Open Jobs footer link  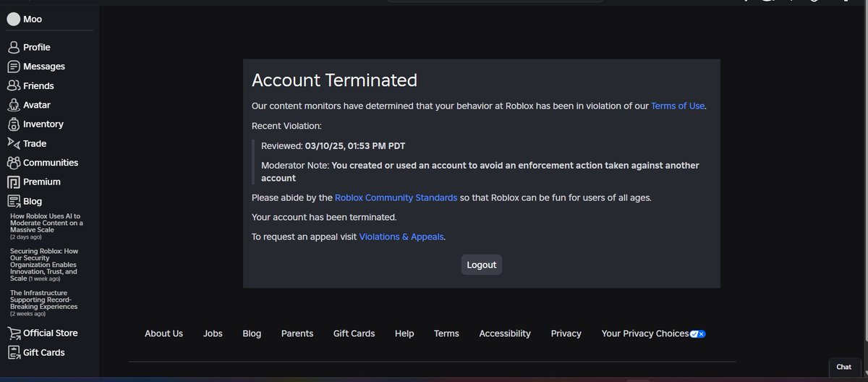[213, 334]
